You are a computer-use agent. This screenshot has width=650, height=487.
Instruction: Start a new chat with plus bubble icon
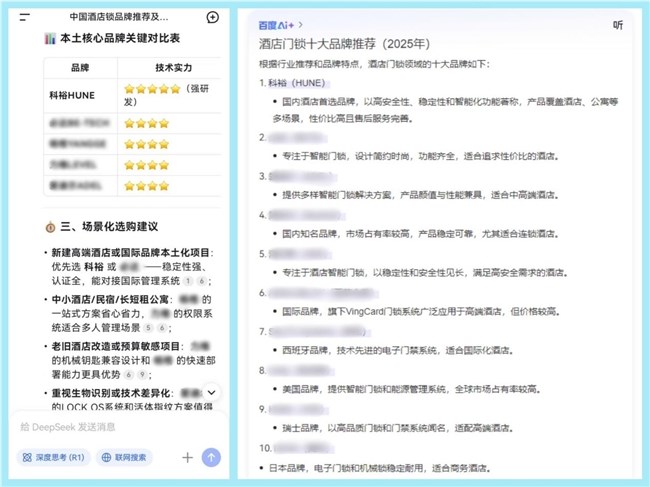point(212,17)
